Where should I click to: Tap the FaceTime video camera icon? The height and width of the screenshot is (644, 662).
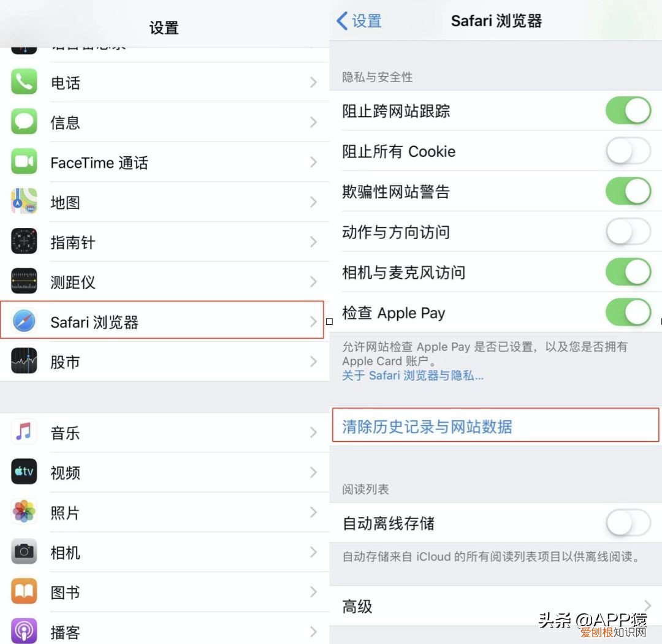(24, 161)
